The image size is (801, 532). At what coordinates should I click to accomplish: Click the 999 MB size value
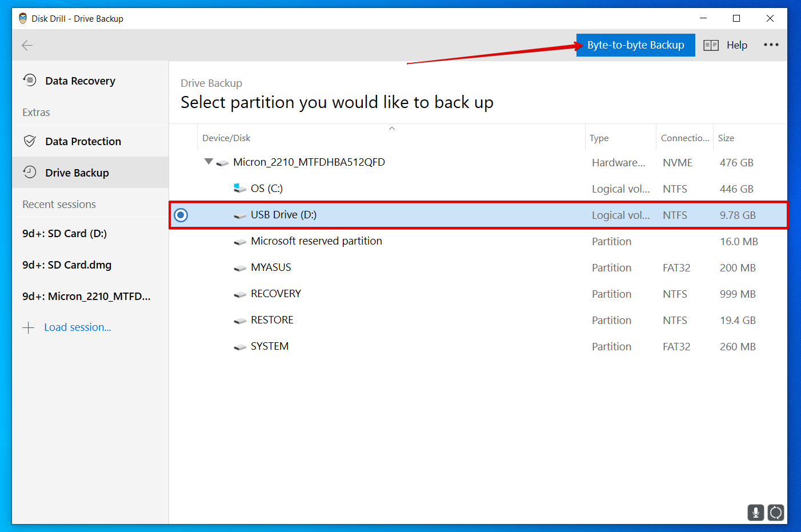[x=738, y=294]
